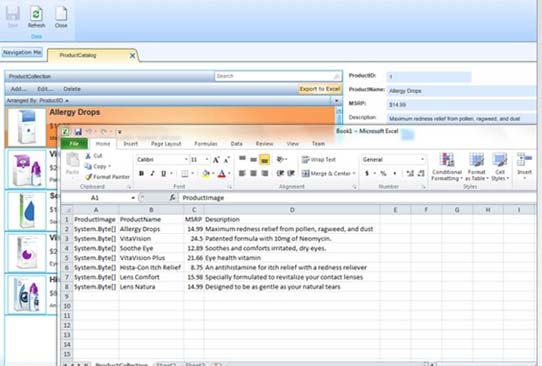Image resolution: width=542 pixels, height=366 pixels.
Task: Click Align Text Right icon
Action: click(x=264, y=173)
